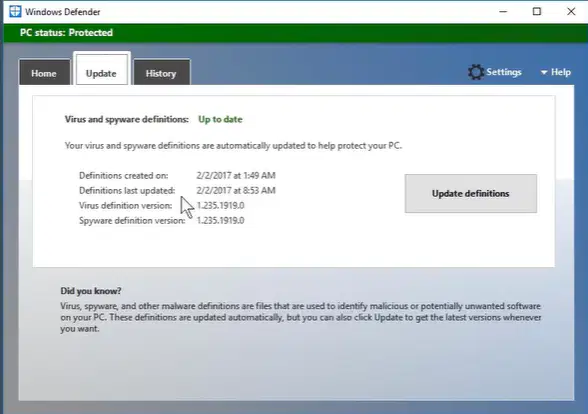The image size is (588, 414).
Task: Open Settings via the gear icon
Action: coord(476,72)
